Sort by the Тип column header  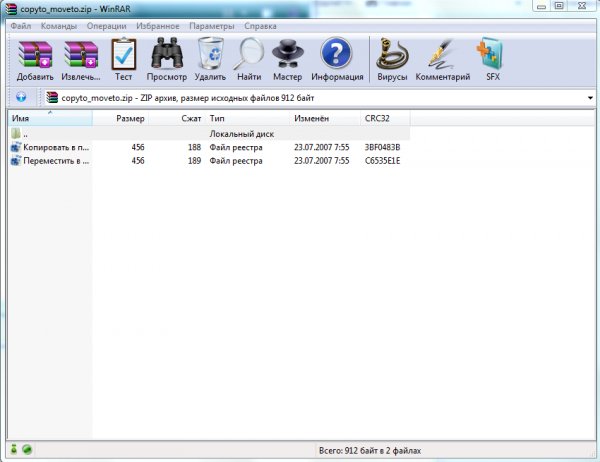tap(248, 118)
